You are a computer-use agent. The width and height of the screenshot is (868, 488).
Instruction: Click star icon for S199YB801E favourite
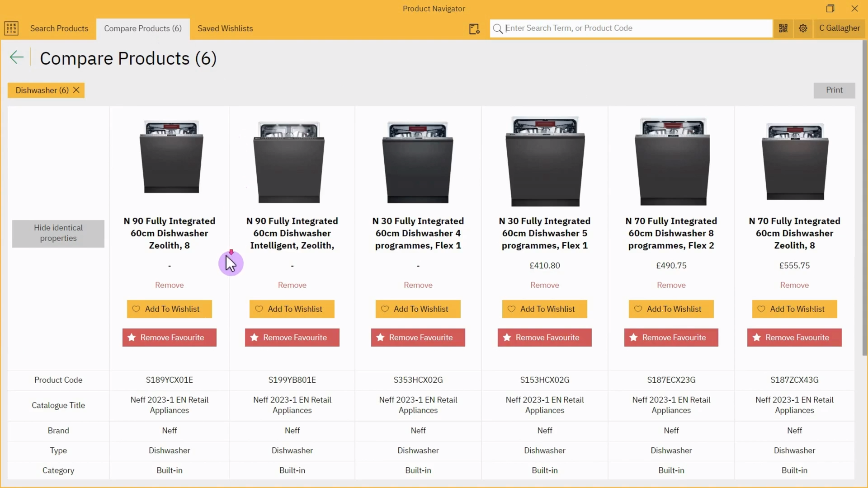coord(255,338)
